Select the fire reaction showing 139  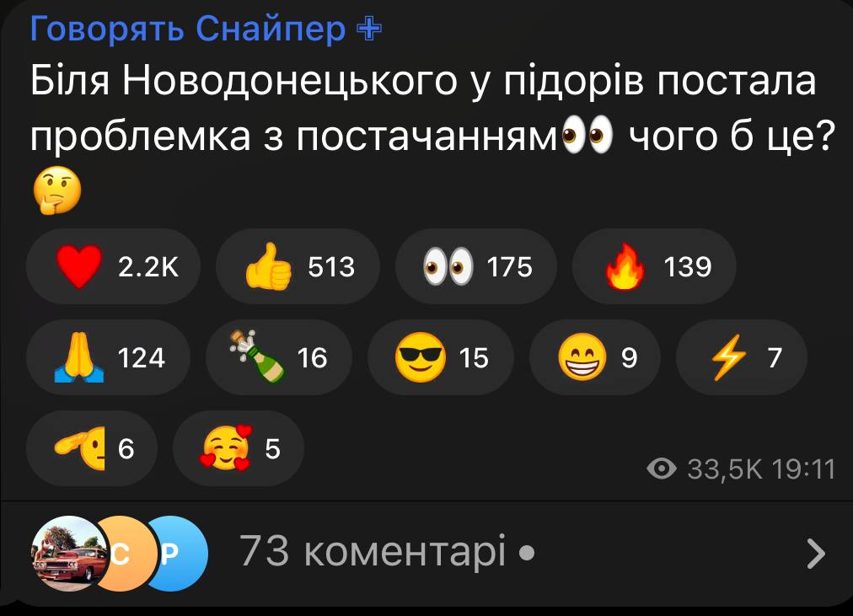[654, 266]
